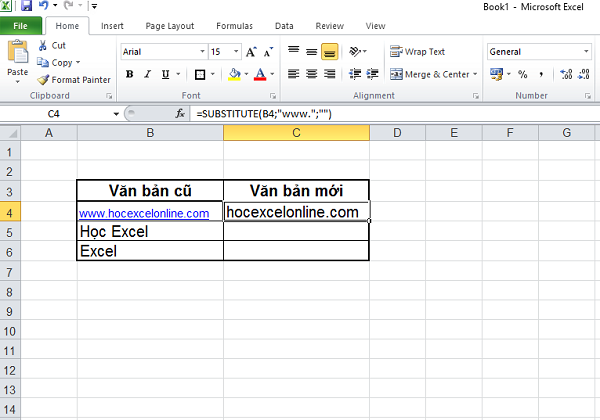The image size is (600, 420).
Task: Click Decrease Decimal icon
Action: coord(584,74)
